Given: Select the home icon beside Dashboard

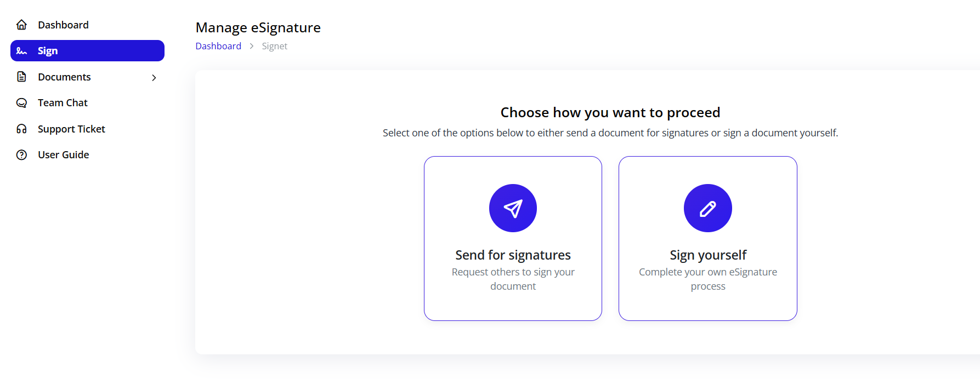Looking at the screenshot, I should (x=21, y=25).
